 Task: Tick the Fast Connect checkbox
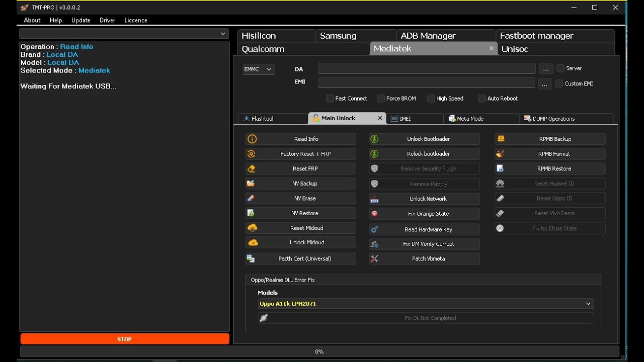(330, 99)
